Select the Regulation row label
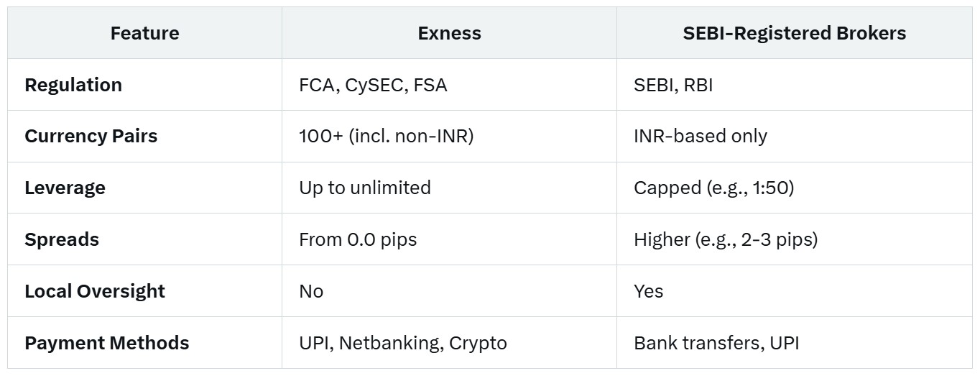Image resolution: width=980 pixels, height=381 pixels. (73, 85)
